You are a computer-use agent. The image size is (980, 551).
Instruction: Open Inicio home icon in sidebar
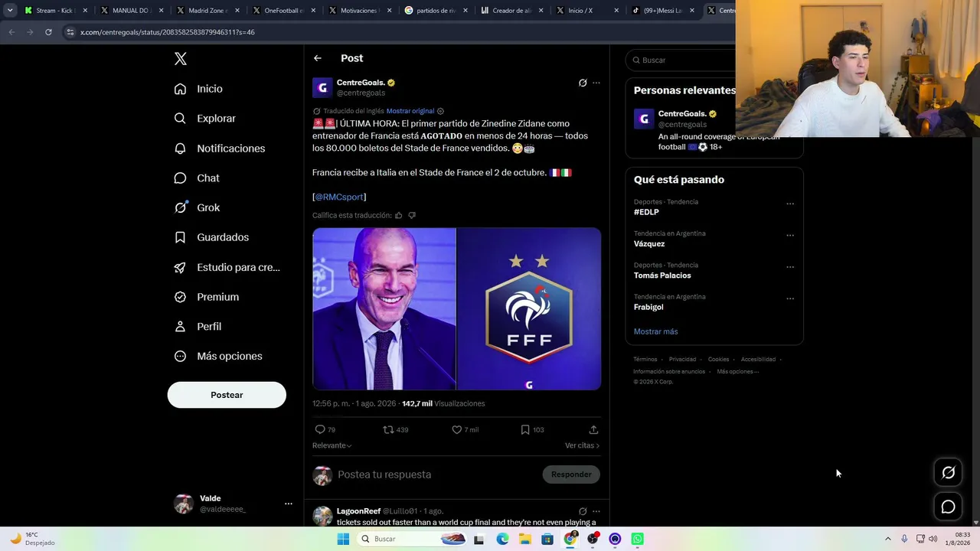(180, 89)
